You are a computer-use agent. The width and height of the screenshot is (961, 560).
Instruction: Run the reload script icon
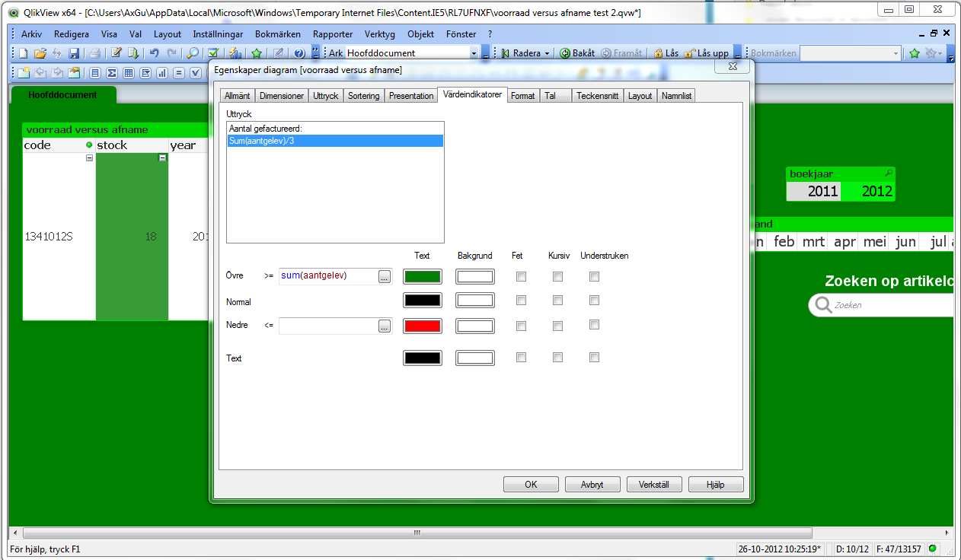[x=133, y=53]
